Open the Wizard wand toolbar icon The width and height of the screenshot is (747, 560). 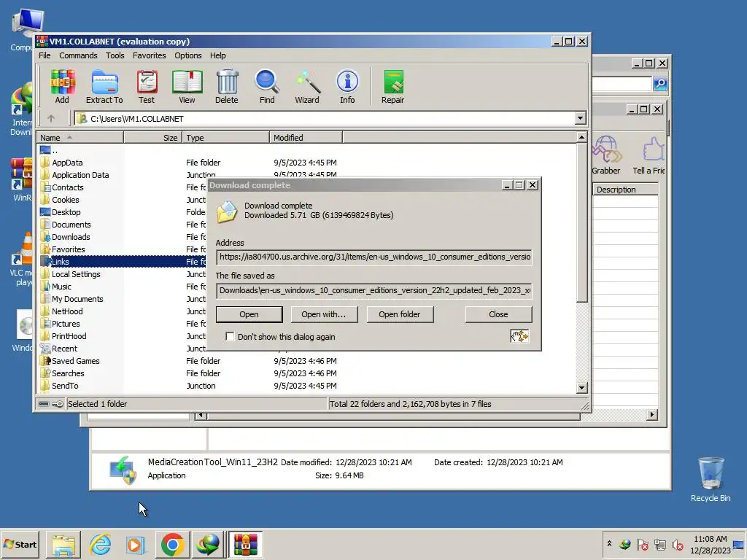[307, 87]
